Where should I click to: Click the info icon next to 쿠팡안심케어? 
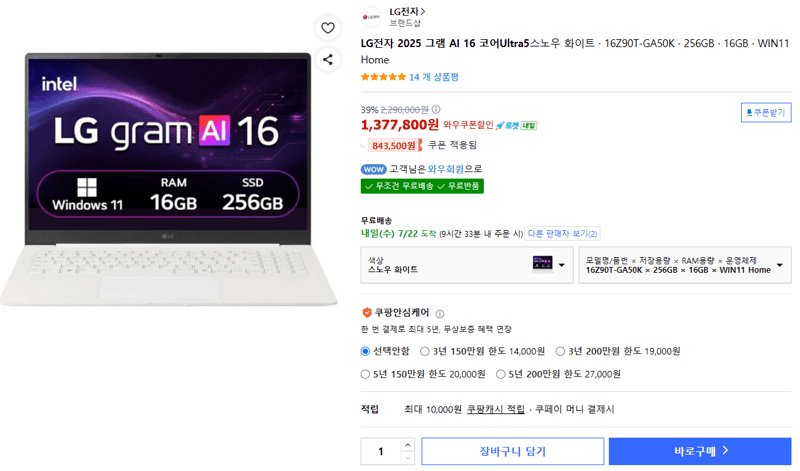(x=440, y=314)
